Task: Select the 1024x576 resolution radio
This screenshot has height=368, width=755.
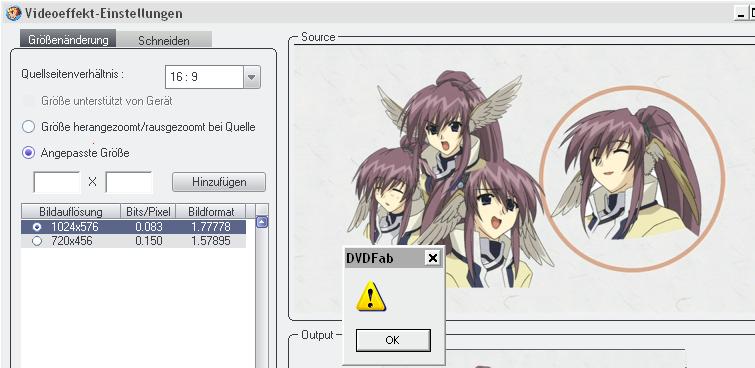Action: pyautogui.click(x=37, y=227)
